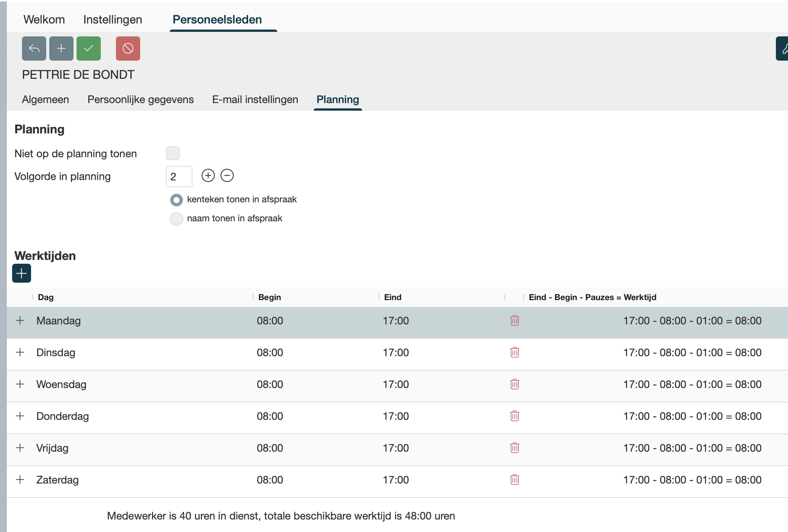Expand the Vrijdag row
This screenshot has height=532, width=788.
pos(20,448)
